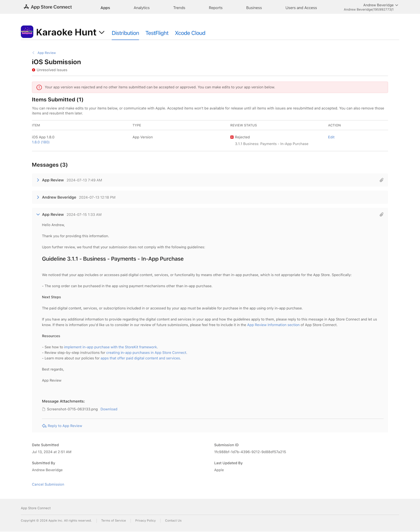Click the back chevron beside App Review breadcrumb
The width and height of the screenshot is (420, 532).
click(34, 53)
